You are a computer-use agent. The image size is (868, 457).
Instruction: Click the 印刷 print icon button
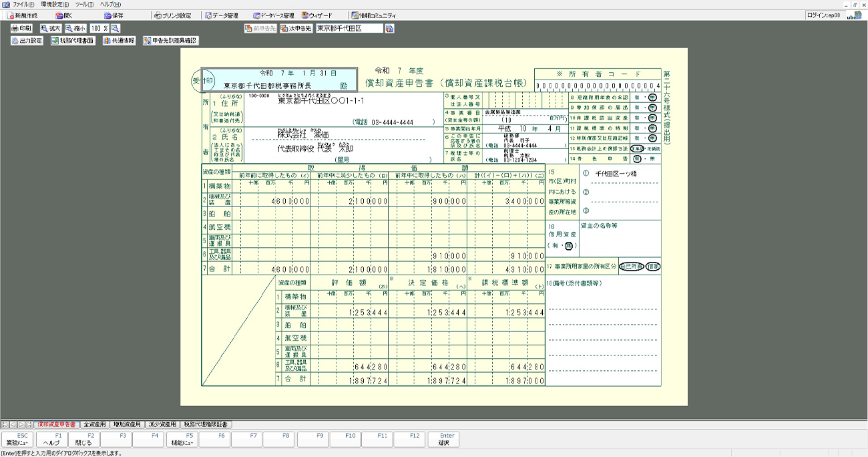pos(21,29)
